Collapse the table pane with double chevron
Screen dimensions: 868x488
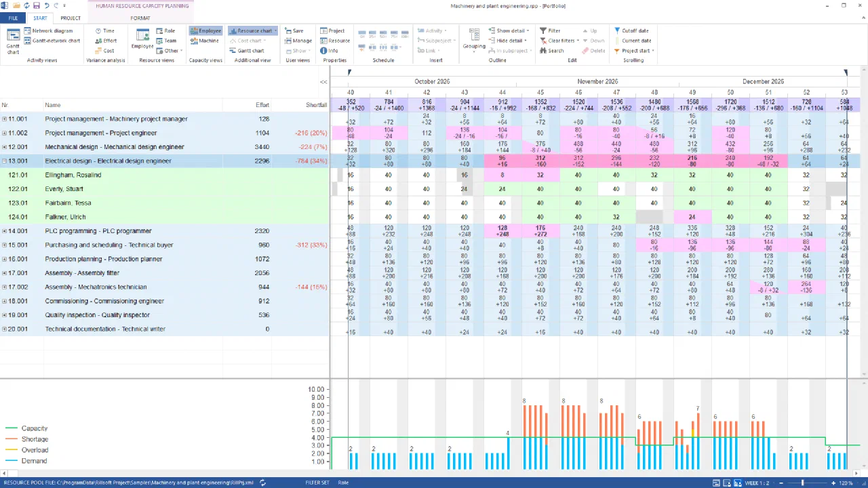click(x=323, y=81)
